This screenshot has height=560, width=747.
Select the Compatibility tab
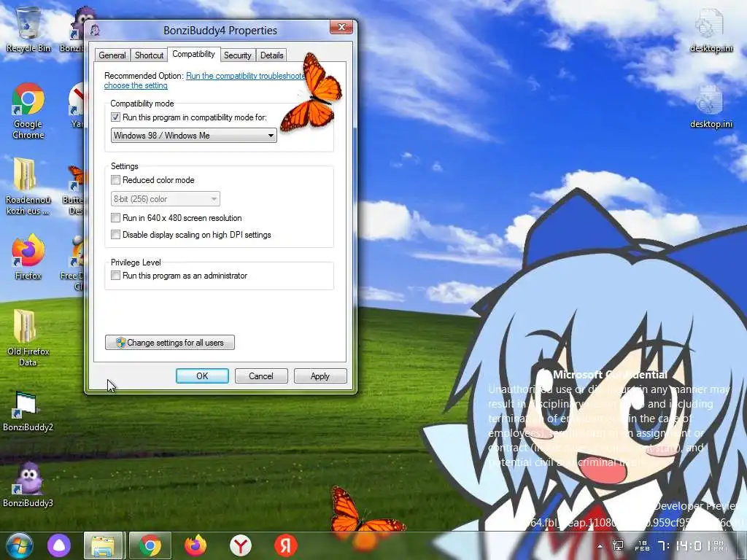pyautogui.click(x=193, y=54)
